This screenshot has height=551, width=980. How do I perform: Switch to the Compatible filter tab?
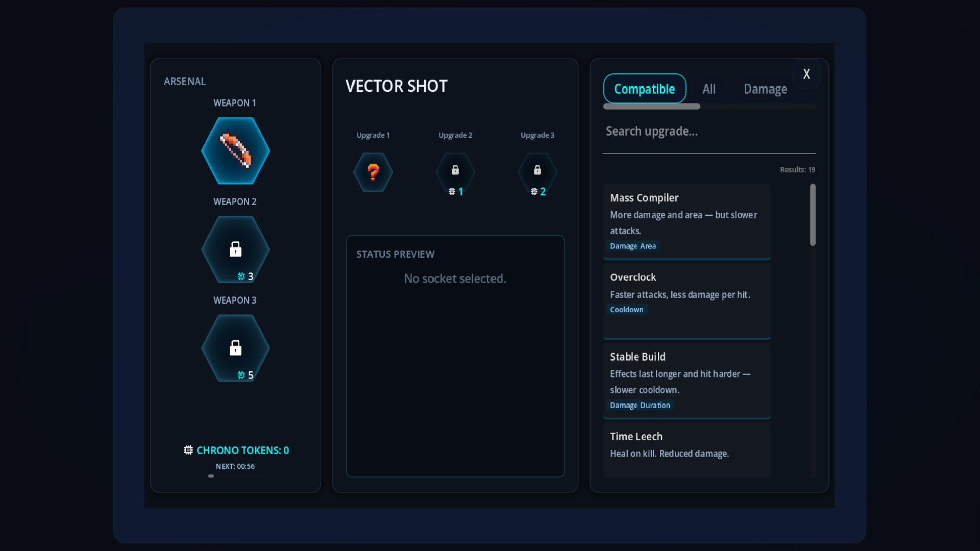click(x=644, y=89)
